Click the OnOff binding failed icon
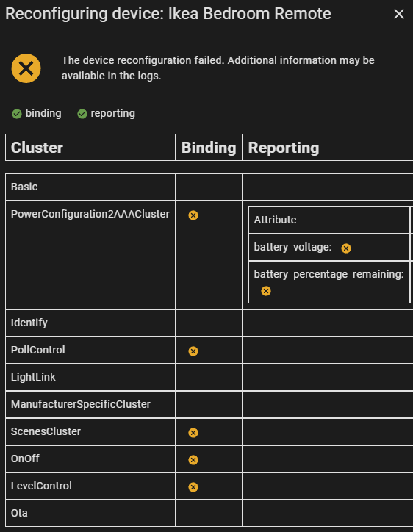This screenshot has width=413, height=532. [193, 460]
